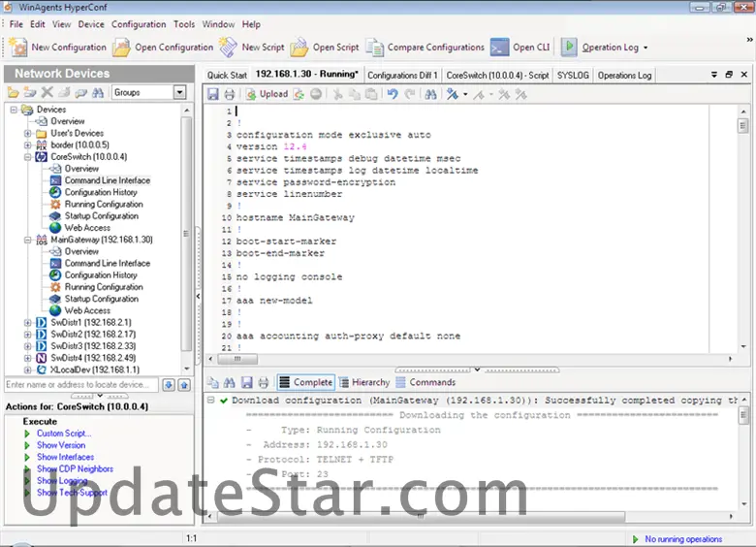Click the Undo arrow in editor toolbar

coord(393,94)
